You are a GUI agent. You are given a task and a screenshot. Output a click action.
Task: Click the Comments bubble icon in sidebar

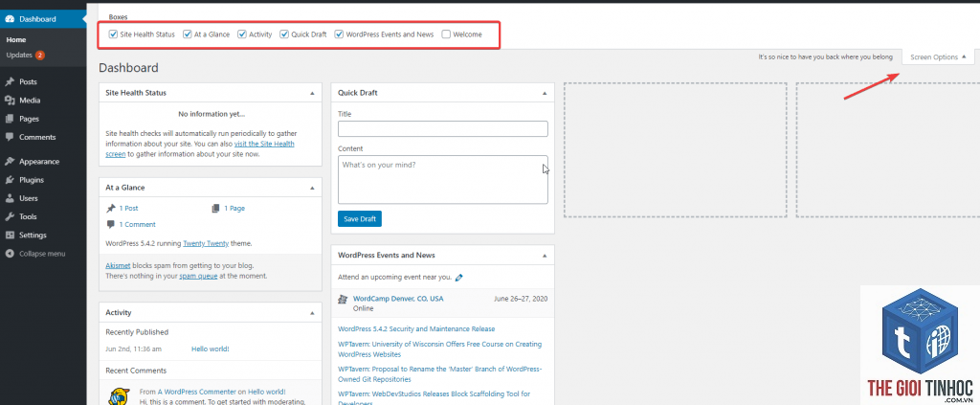tap(10, 137)
